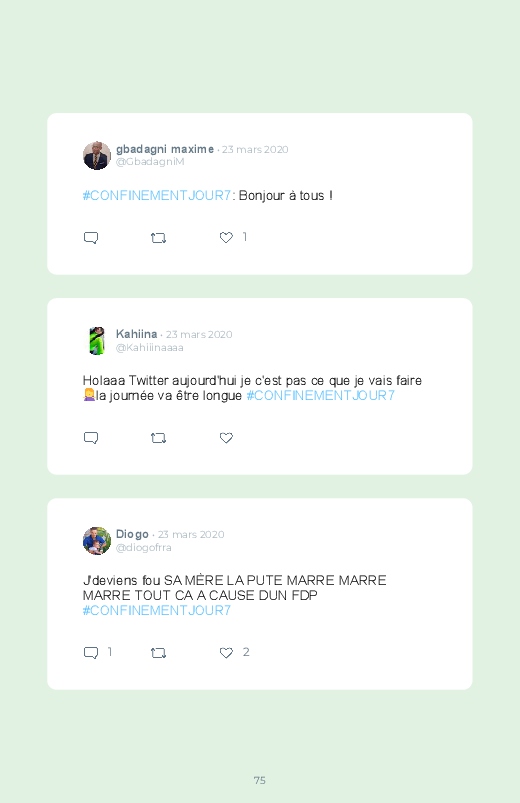The height and width of the screenshot is (803, 520).
Task: Go to @diogofrra profile handle
Action: tap(143, 547)
